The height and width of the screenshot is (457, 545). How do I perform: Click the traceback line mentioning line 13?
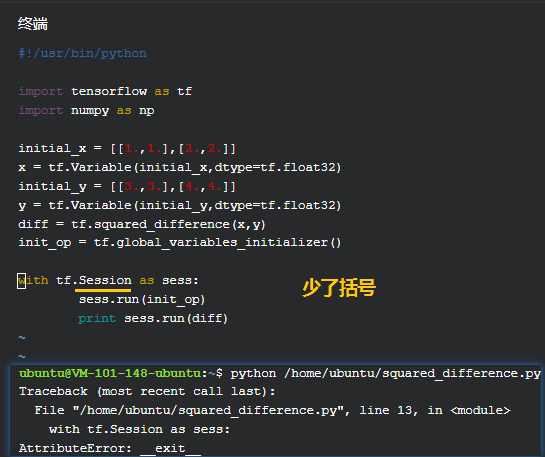pyautogui.click(x=272, y=410)
